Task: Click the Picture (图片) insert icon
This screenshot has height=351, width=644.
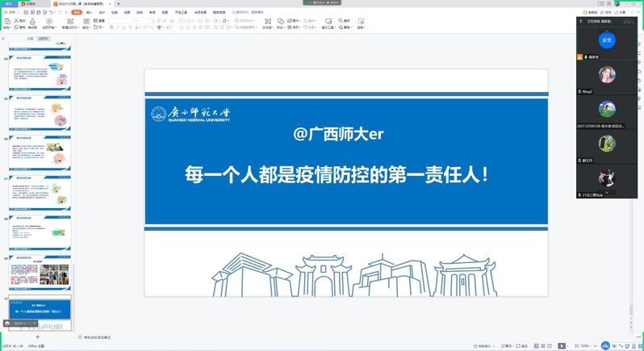Action: tap(290, 20)
